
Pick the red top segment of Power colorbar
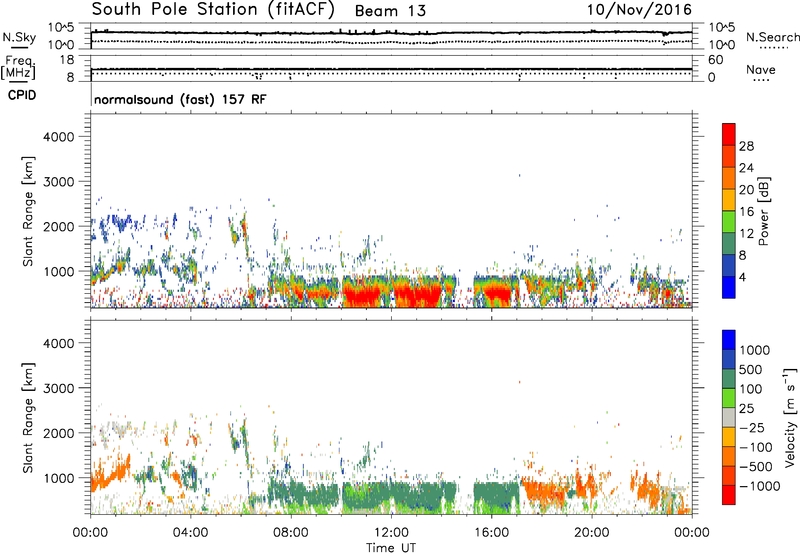(729, 134)
